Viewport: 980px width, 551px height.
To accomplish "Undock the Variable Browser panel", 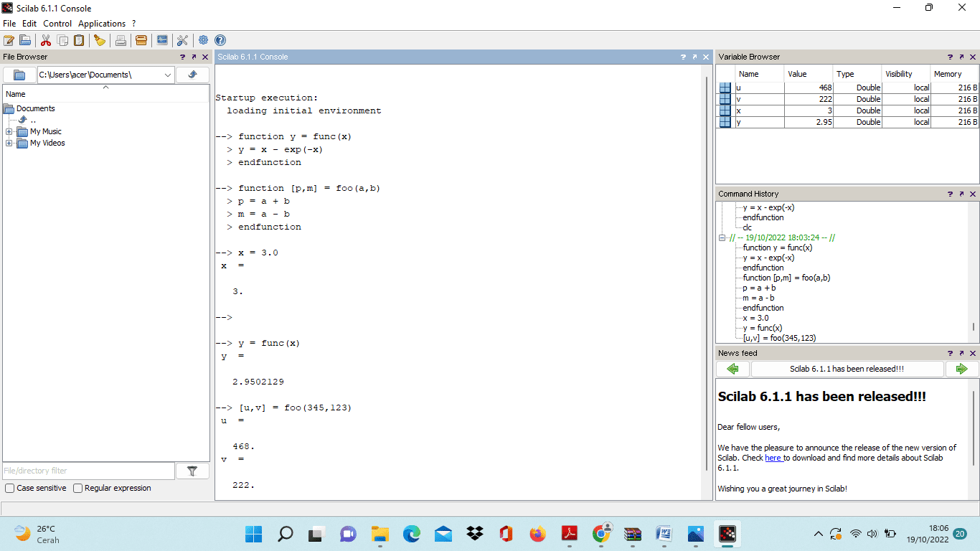I will (961, 57).
